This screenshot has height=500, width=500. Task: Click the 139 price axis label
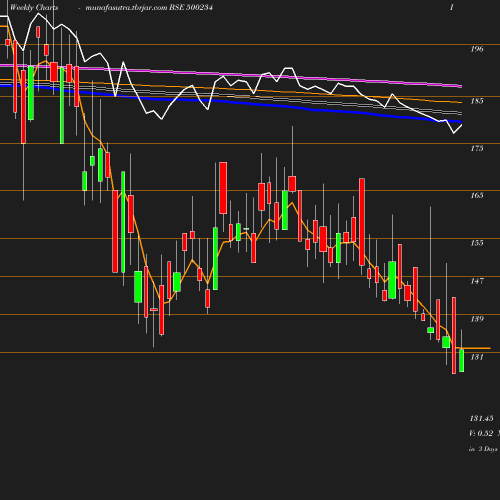pos(477,319)
